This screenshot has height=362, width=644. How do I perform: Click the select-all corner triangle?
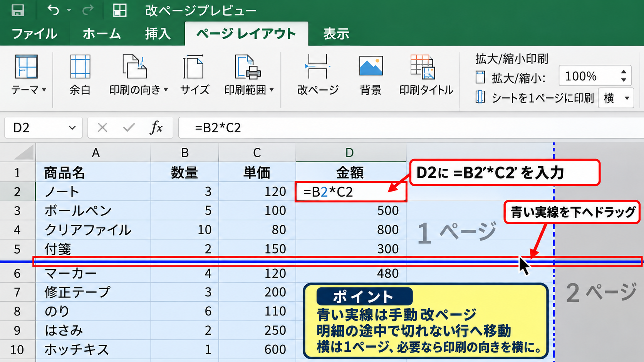(24, 153)
